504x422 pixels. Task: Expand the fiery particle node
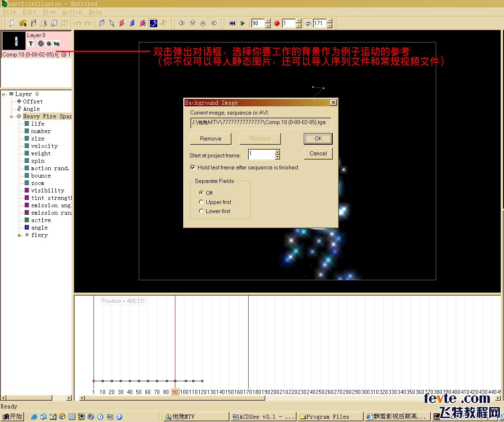[x=19, y=236]
